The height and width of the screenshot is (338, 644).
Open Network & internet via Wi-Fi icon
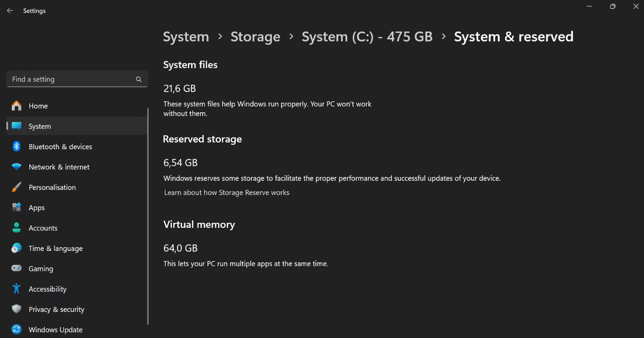(x=16, y=167)
